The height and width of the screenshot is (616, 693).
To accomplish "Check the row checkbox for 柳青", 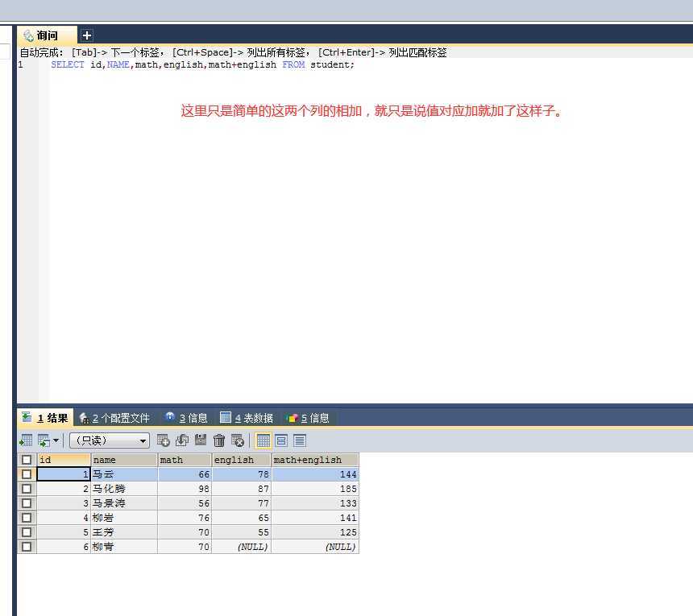I will pyautogui.click(x=27, y=547).
